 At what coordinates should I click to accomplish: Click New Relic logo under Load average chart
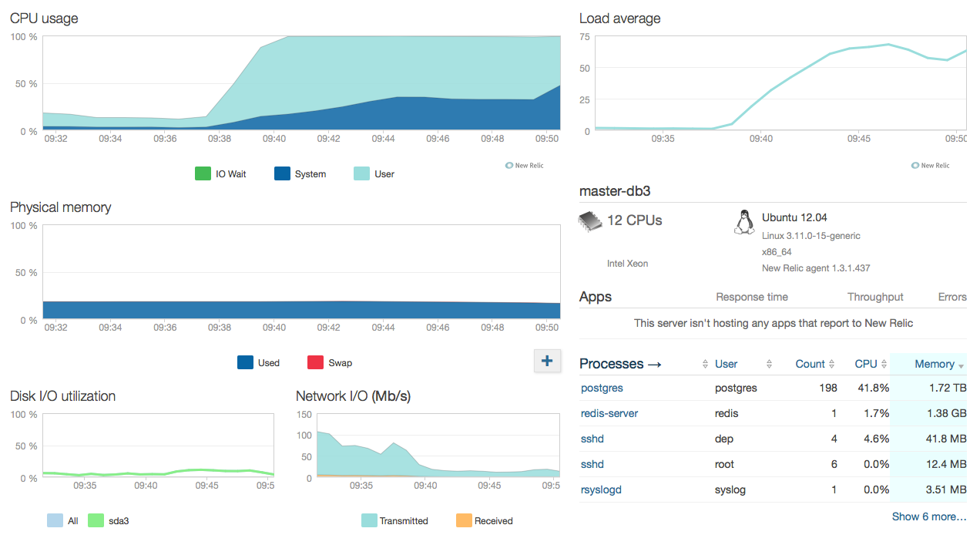click(x=930, y=165)
